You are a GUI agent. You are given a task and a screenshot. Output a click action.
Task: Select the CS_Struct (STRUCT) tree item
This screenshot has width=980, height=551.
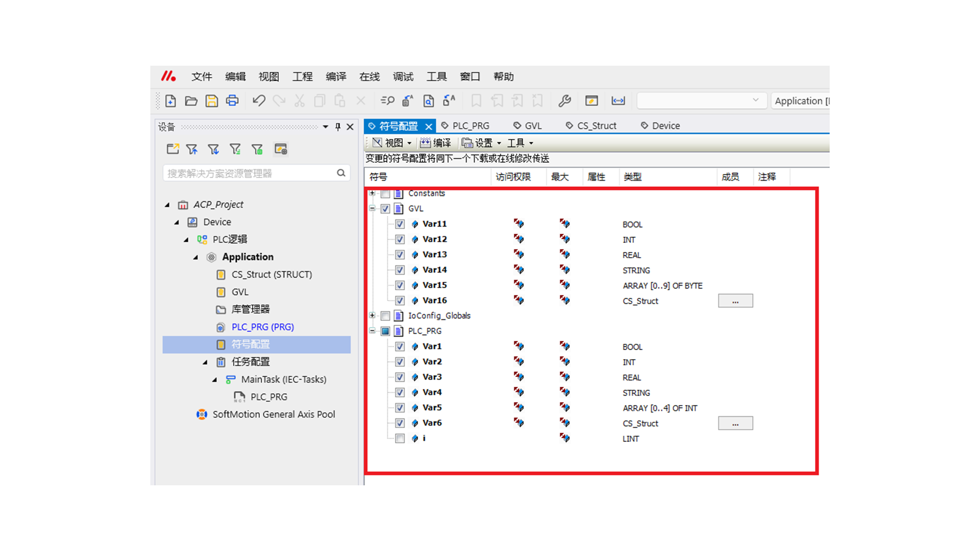[x=272, y=274]
